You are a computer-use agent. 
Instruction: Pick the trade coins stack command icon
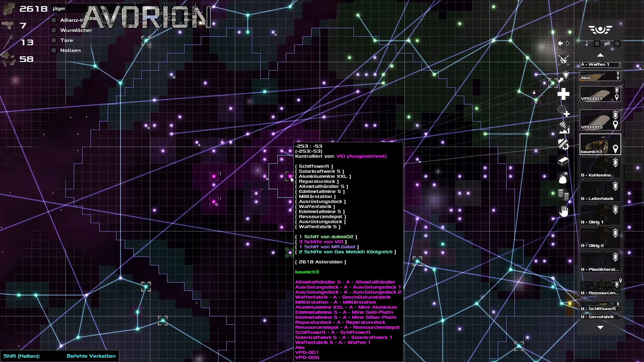pyautogui.click(x=563, y=194)
